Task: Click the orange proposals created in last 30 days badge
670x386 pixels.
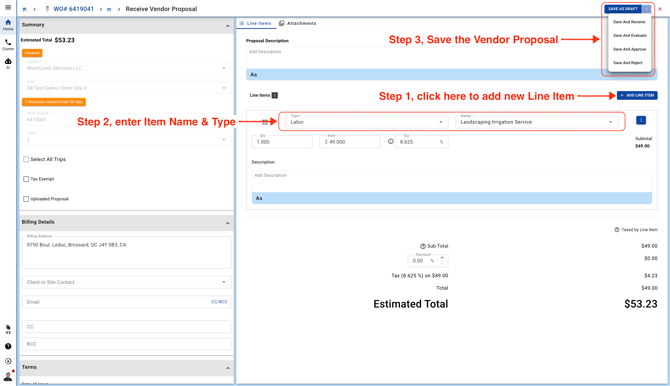Action: [x=54, y=102]
